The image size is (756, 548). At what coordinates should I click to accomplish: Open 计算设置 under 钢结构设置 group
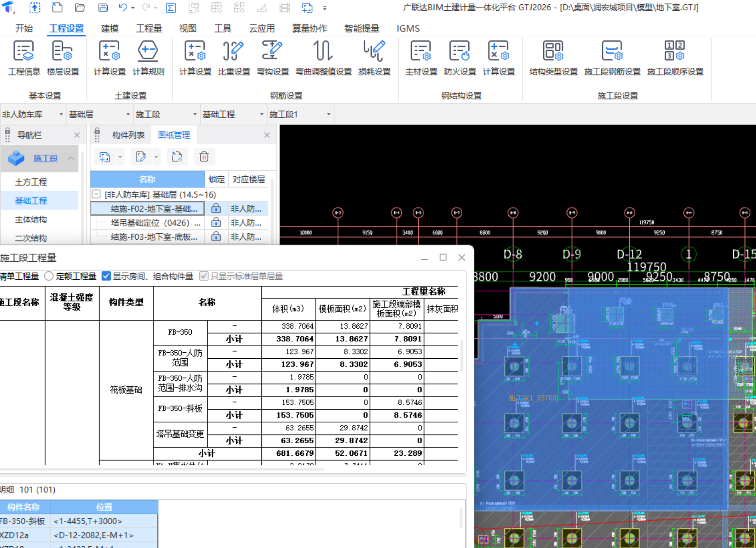[x=498, y=58]
